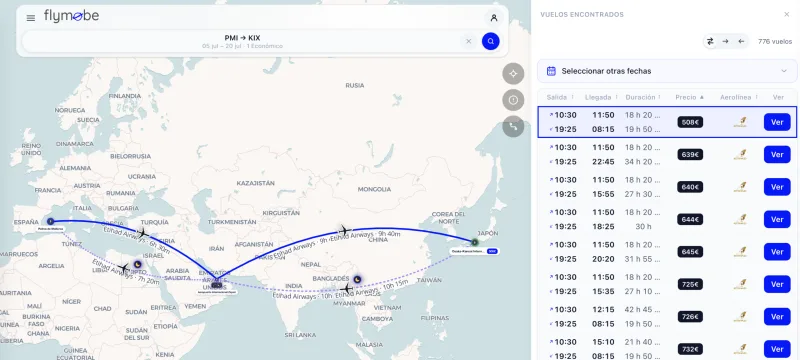Sort flights by the Aerolínea column
This screenshot has height=360, width=800.
click(739, 97)
